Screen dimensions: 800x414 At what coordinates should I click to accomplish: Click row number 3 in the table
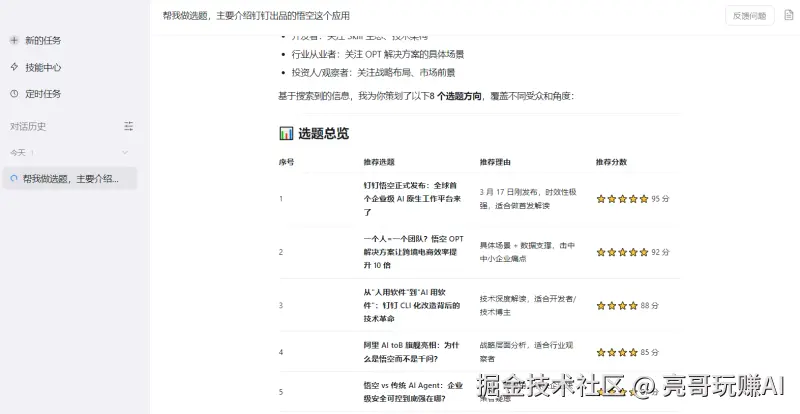(x=281, y=305)
